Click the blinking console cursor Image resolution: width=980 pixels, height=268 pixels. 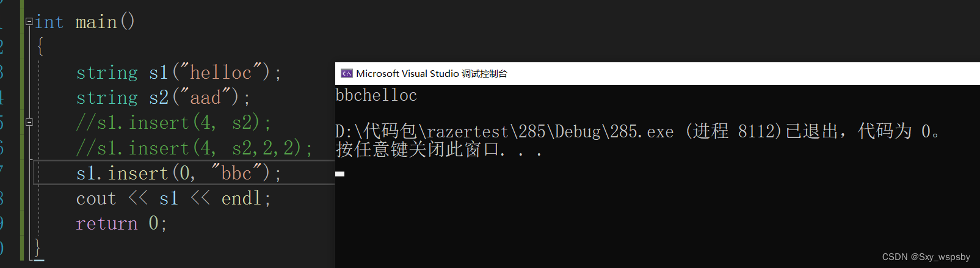(340, 174)
